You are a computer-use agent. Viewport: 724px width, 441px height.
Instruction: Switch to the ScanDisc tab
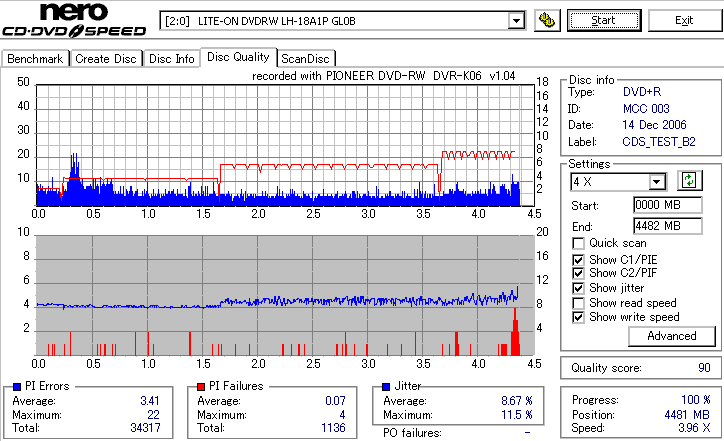pyautogui.click(x=306, y=59)
